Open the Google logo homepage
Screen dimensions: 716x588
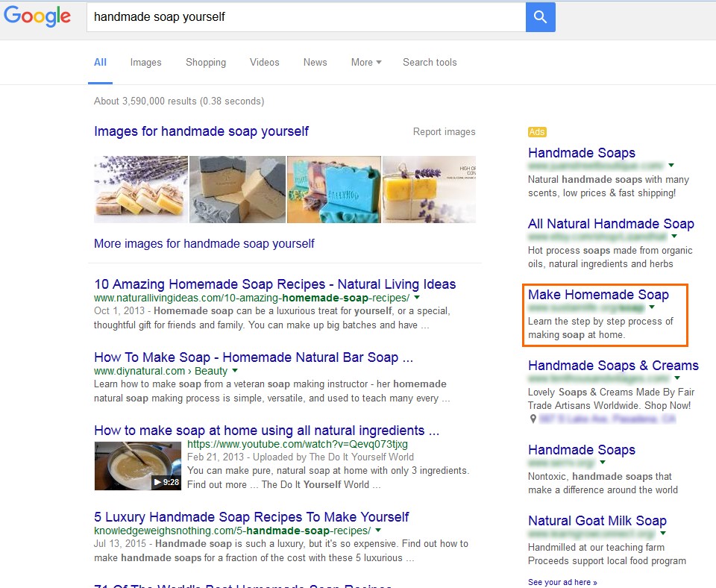pos(37,16)
